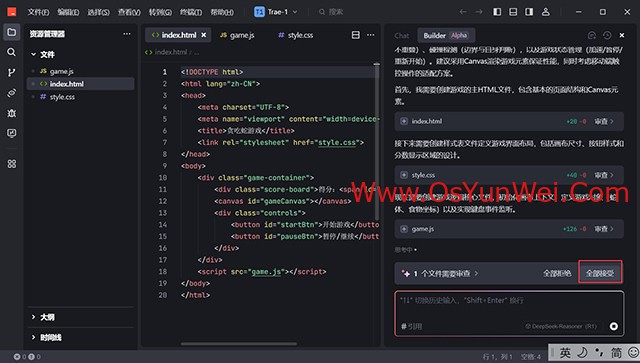Select the index.html editor tab
640x363 pixels.
point(178,35)
